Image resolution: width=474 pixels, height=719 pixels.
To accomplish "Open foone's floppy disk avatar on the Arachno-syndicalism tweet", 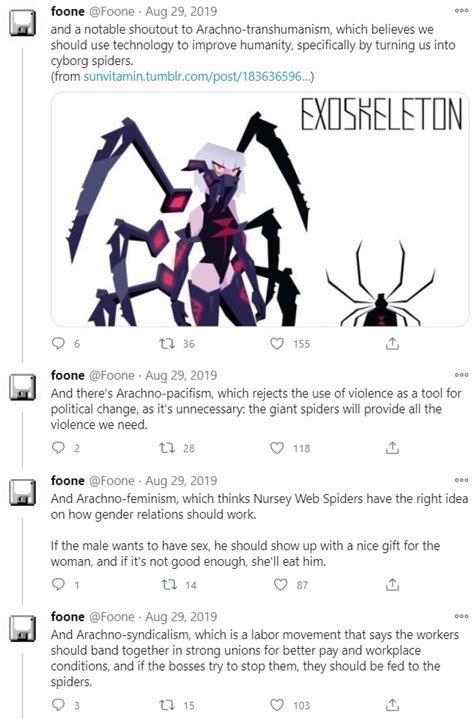I will coord(22,628).
